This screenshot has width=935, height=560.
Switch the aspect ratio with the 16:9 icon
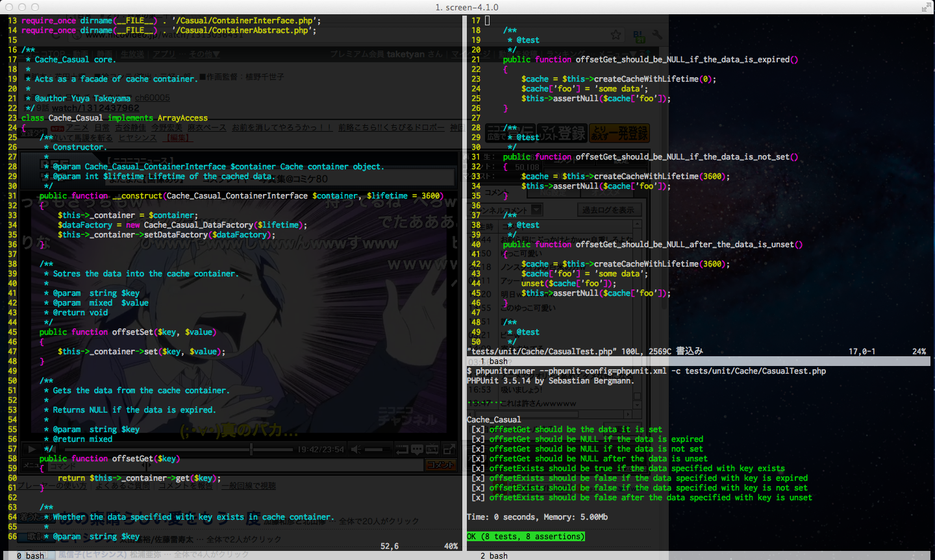432,449
